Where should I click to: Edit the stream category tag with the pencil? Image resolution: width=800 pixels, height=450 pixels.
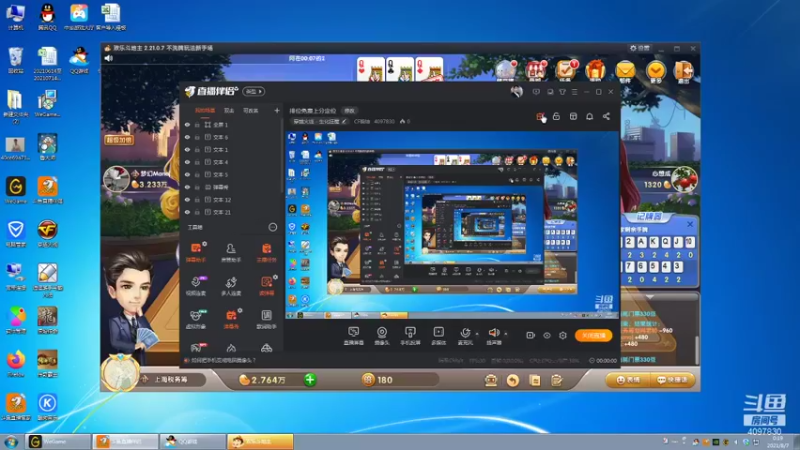pos(345,121)
